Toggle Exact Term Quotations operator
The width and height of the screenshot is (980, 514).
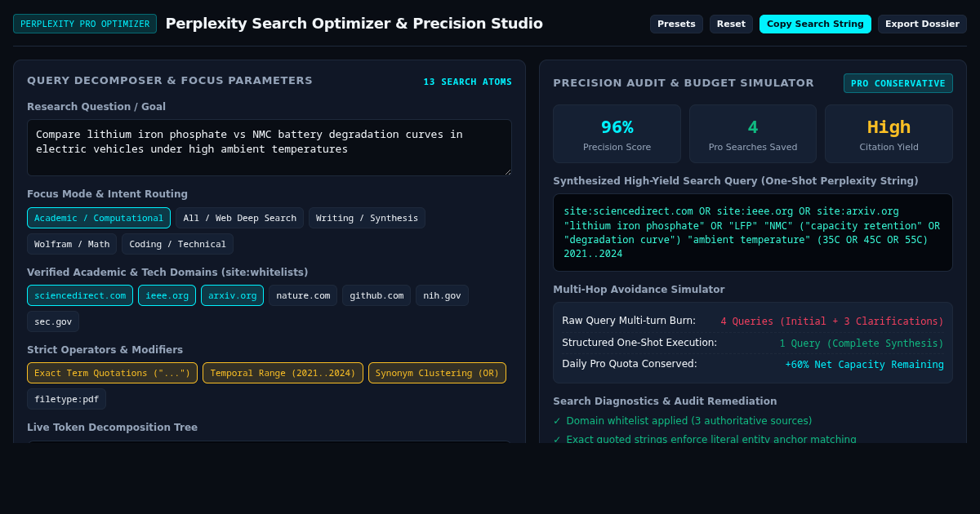click(x=112, y=373)
